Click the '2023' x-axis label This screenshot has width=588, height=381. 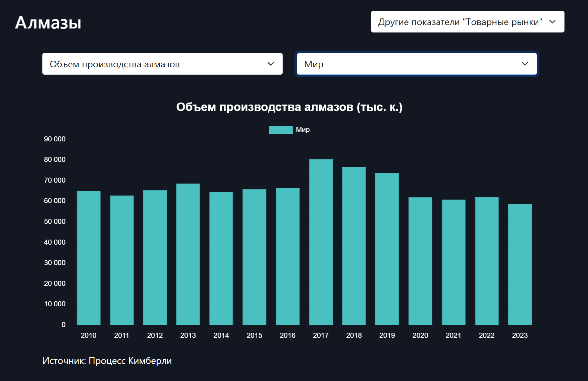(x=520, y=335)
